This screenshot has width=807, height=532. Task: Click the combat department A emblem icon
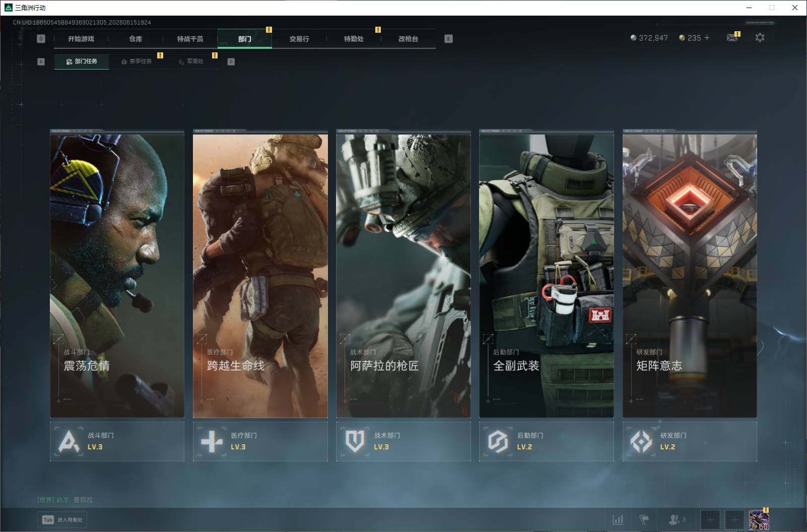tap(69, 442)
